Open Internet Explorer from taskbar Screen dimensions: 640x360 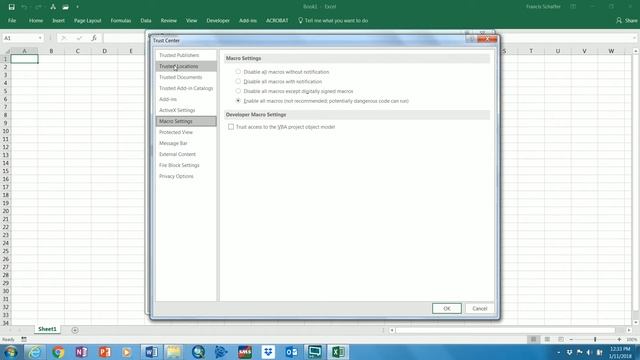pyautogui.click(x=35, y=352)
